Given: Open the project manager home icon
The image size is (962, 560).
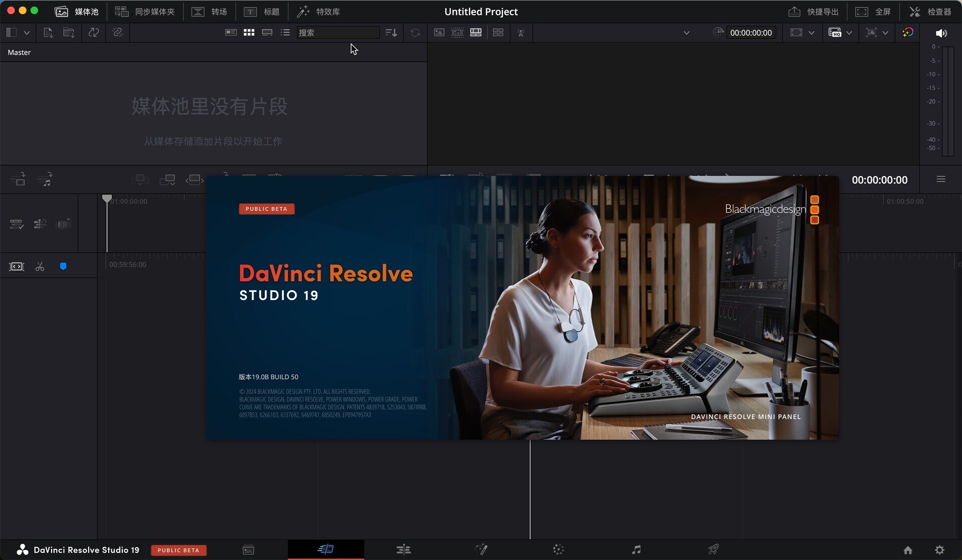Looking at the screenshot, I should click(907, 550).
